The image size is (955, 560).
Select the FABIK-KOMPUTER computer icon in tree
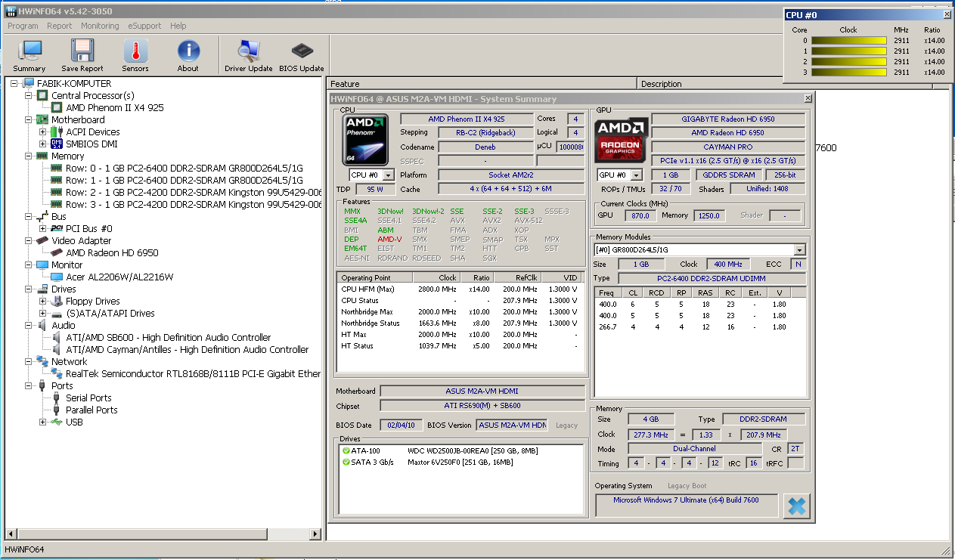tap(29, 83)
